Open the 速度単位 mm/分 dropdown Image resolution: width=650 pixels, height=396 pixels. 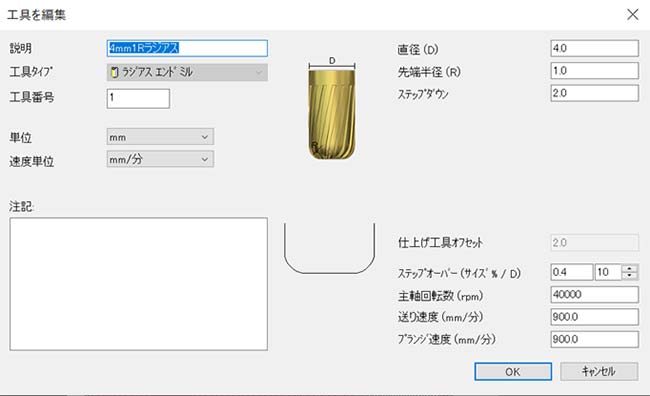[x=160, y=159]
